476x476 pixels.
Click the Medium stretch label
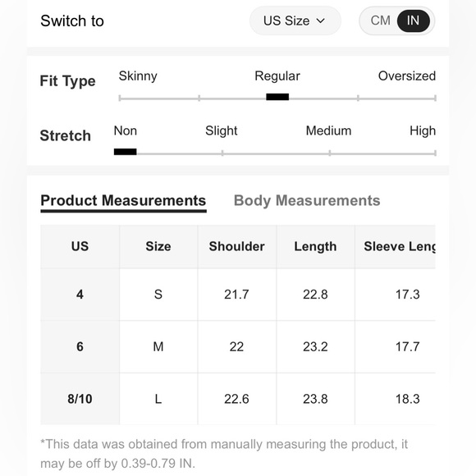pyautogui.click(x=328, y=130)
